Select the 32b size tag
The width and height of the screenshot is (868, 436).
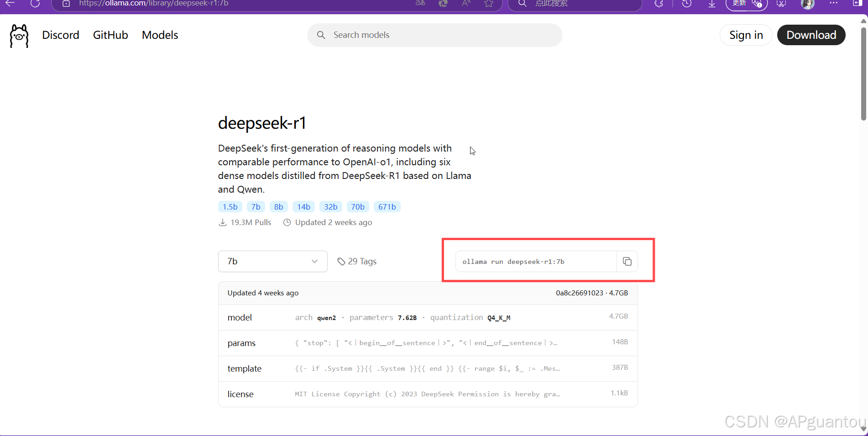click(x=331, y=207)
